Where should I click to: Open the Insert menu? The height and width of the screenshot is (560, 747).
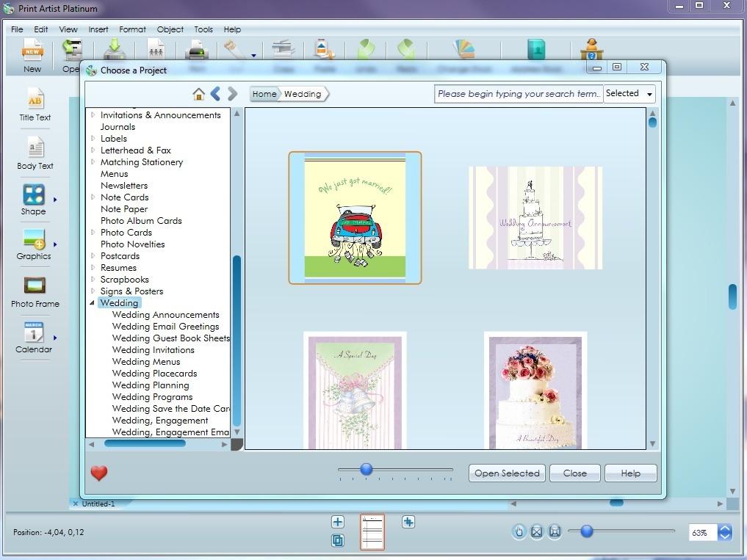(x=98, y=29)
